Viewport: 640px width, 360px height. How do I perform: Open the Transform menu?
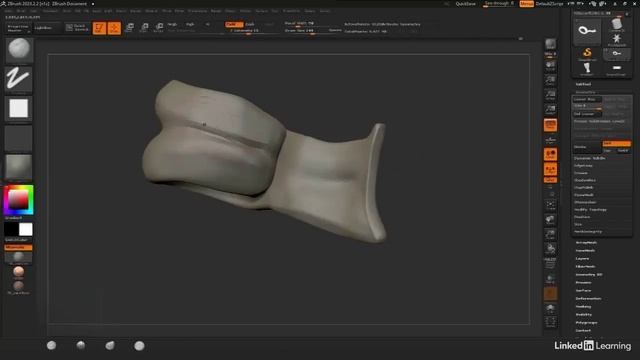(291, 11)
